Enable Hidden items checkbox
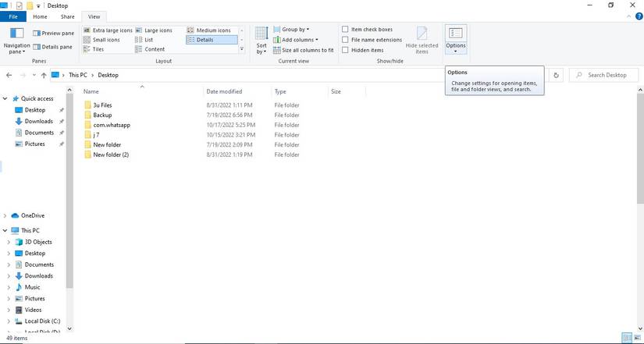 [345, 50]
